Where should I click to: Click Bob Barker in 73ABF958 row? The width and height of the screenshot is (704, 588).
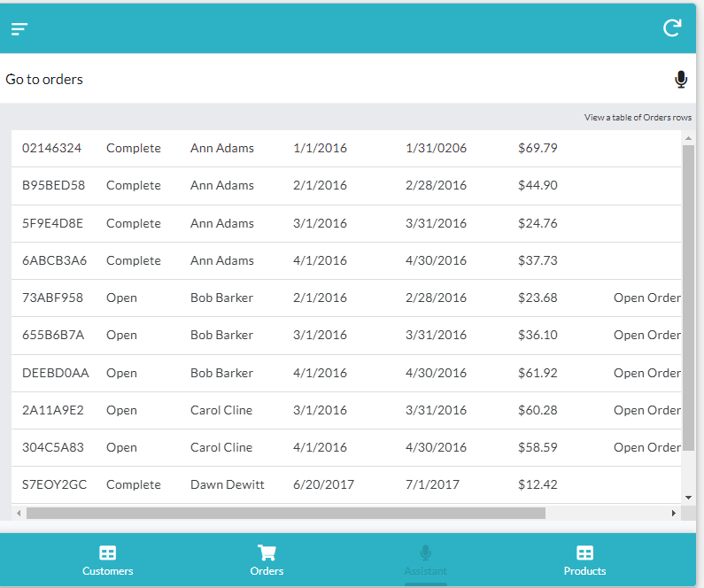pyautogui.click(x=221, y=298)
